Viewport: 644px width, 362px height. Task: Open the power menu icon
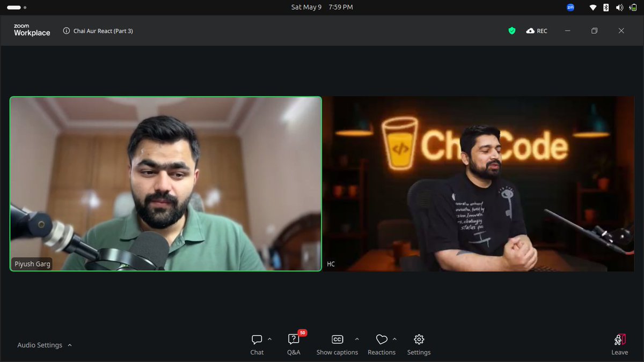click(x=634, y=8)
